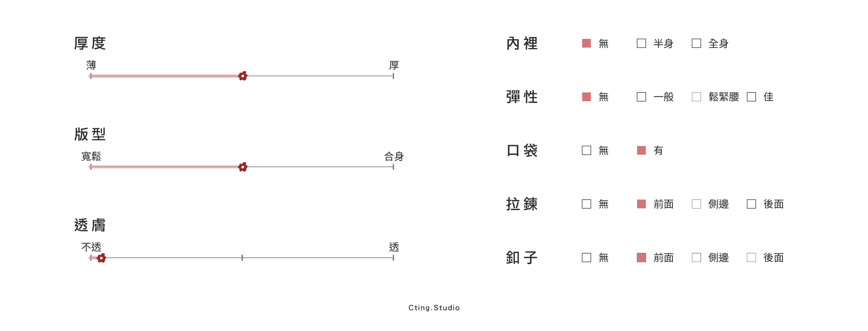This screenshot has height=331, width=868.
Task: Uncheck the filled 有 box for 口袋
Action: pyautogui.click(x=641, y=151)
